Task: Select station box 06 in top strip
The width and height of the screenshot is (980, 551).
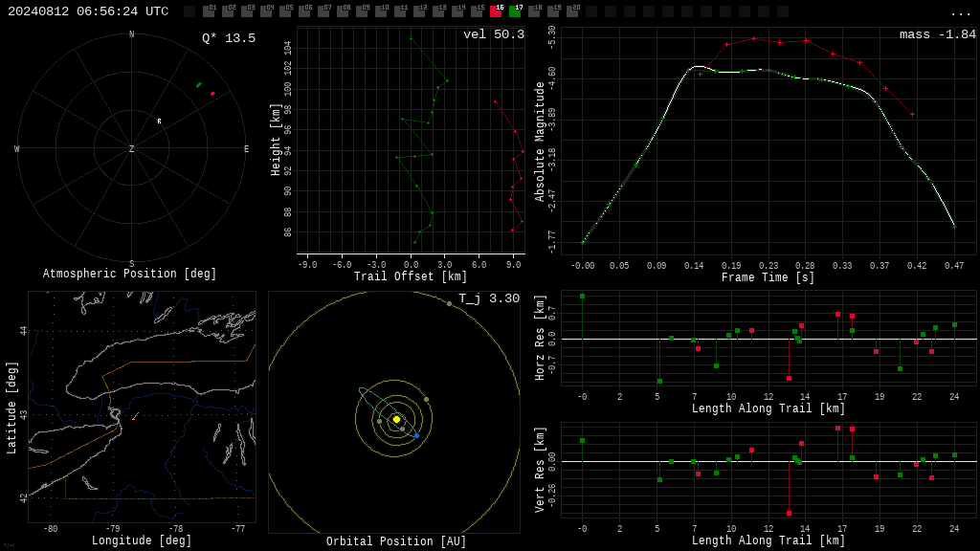Action: point(304,11)
